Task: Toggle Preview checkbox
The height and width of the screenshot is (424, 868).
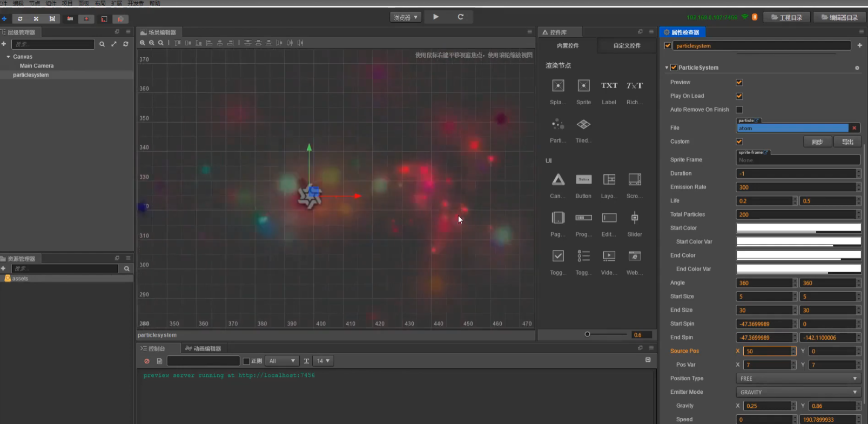Action: point(739,83)
